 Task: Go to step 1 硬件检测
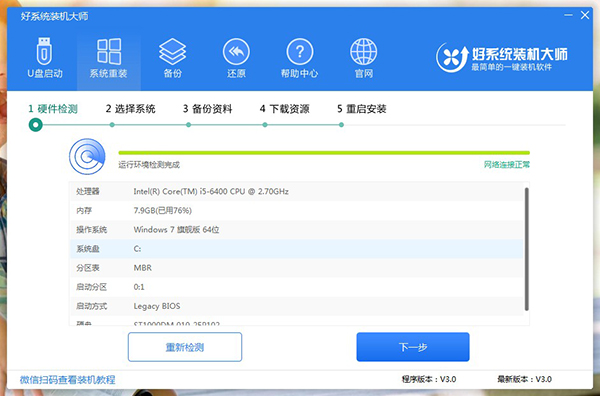pos(53,109)
